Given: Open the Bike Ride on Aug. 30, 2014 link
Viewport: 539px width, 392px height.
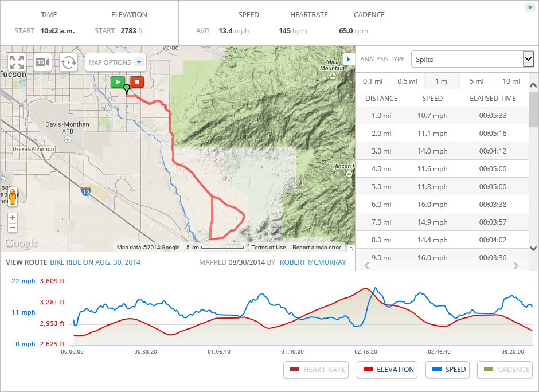Looking at the screenshot, I should click(95, 262).
